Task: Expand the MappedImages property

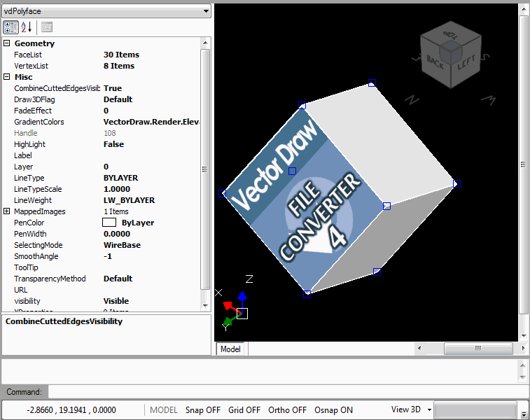Action: (7, 211)
